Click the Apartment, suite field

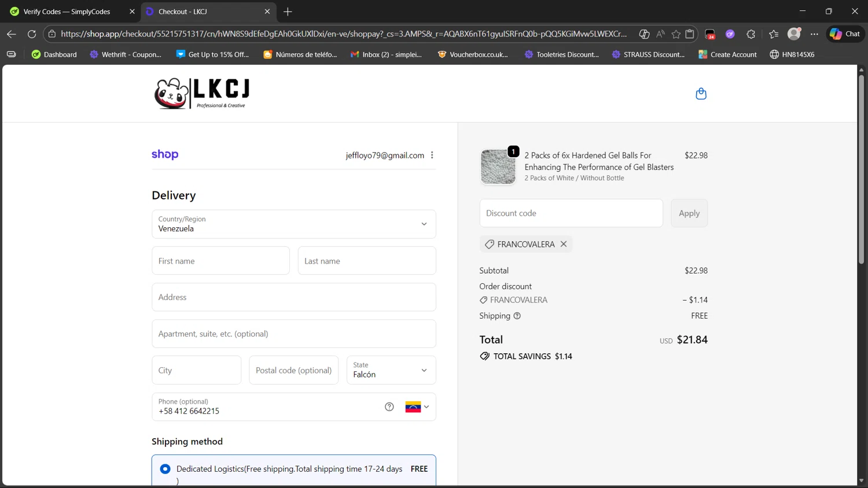pyautogui.click(x=294, y=334)
